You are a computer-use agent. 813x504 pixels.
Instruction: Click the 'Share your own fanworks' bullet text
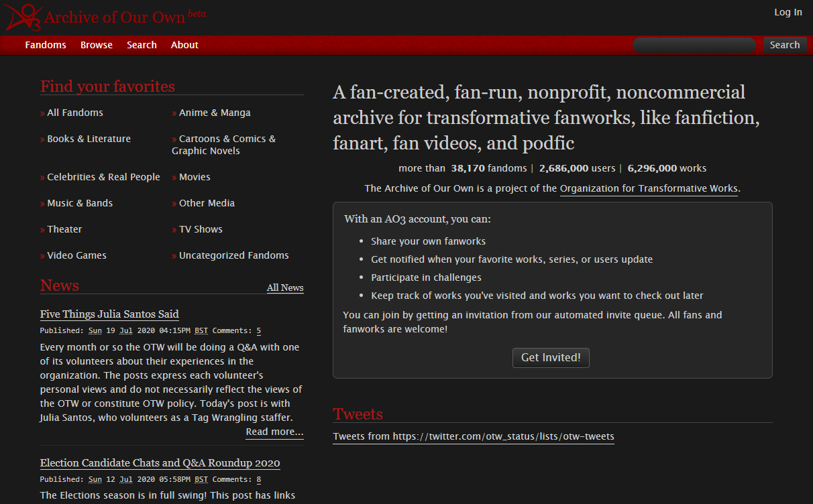click(x=429, y=241)
